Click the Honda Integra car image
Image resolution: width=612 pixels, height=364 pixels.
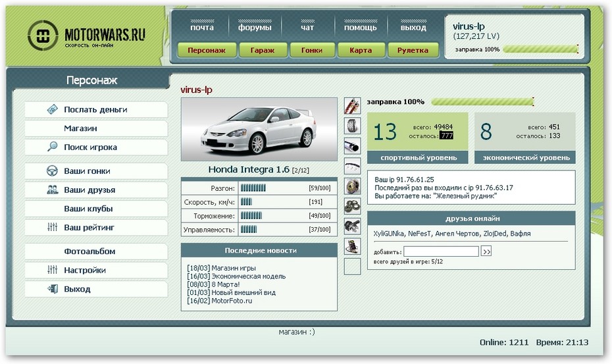click(x=259, y=129)
